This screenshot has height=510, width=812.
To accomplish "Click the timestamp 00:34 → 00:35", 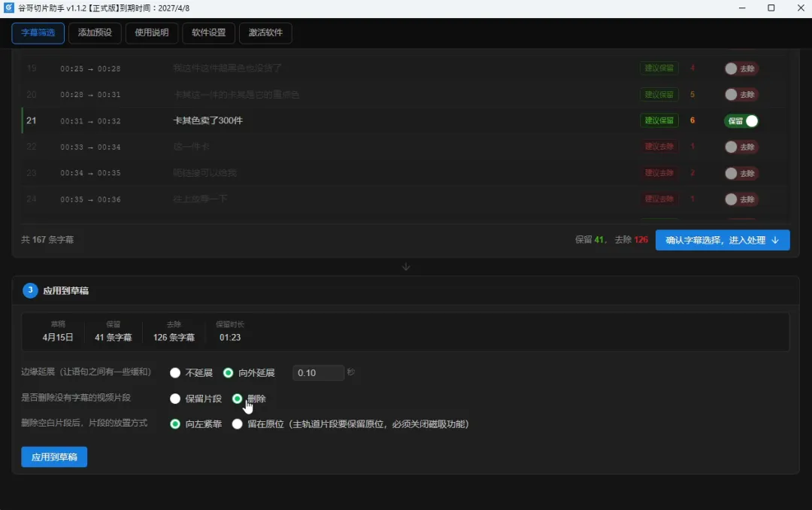I will 90,173.
